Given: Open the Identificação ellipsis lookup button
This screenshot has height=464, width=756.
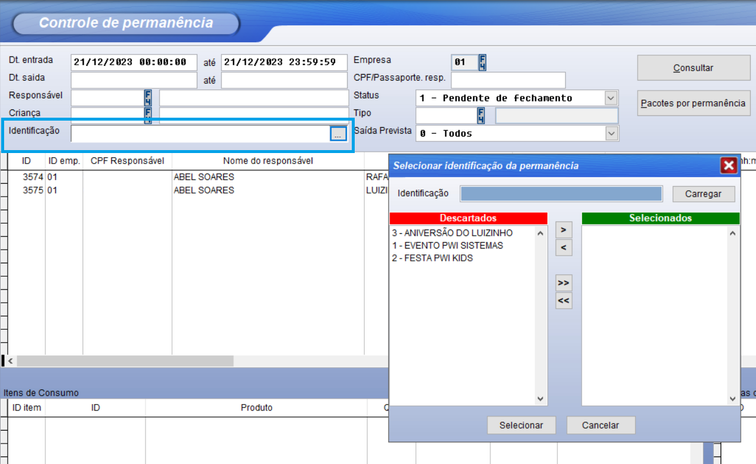Looking at the screenshot, I should 338,133.
